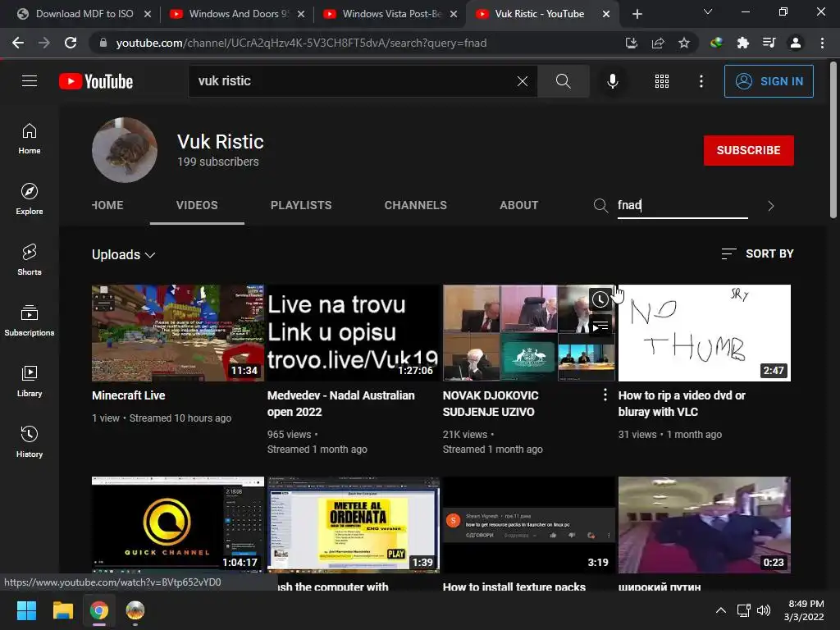Switch to 'Windows Vista Post-Be' browser tab
This screenshot has height=630, width=840.
point(390,14)
